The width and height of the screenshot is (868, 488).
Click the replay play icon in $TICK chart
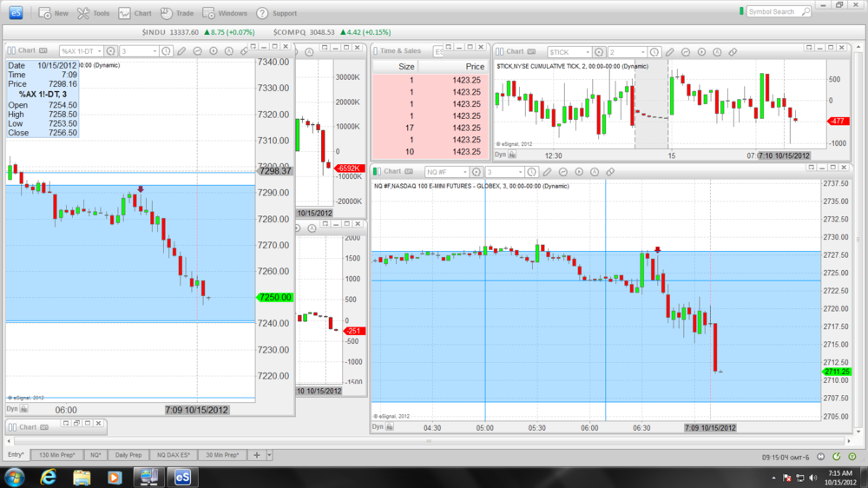point(701,52)
